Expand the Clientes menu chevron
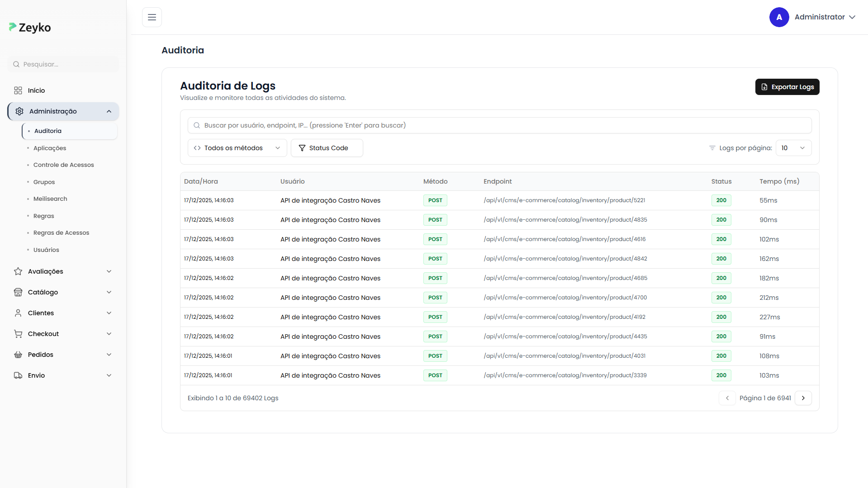868x488 pixels. pyautogui.click(x=109, y=313)
